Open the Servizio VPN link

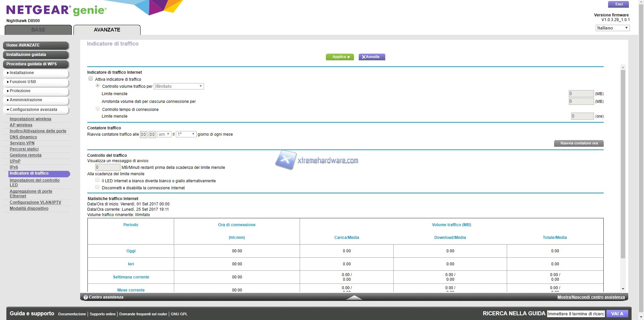tap(22, 143)
